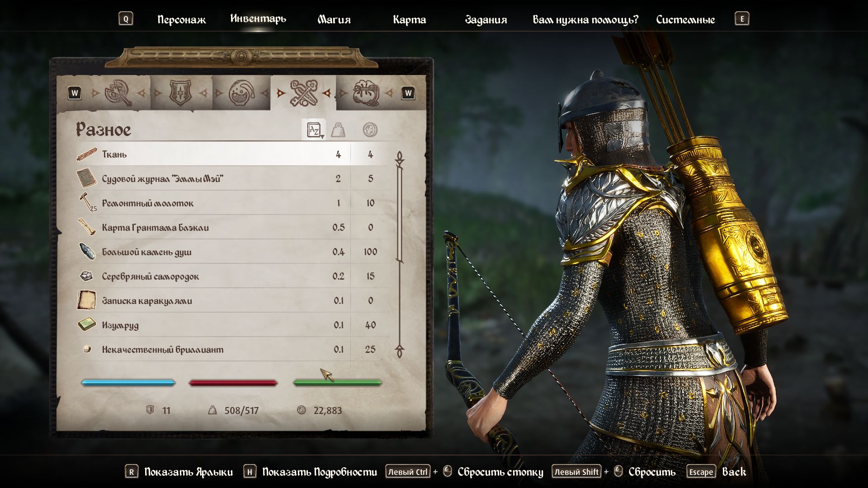Screen dimensions: 868x488
Task: Switch to the Магия tab
Action: coord(334,19)
